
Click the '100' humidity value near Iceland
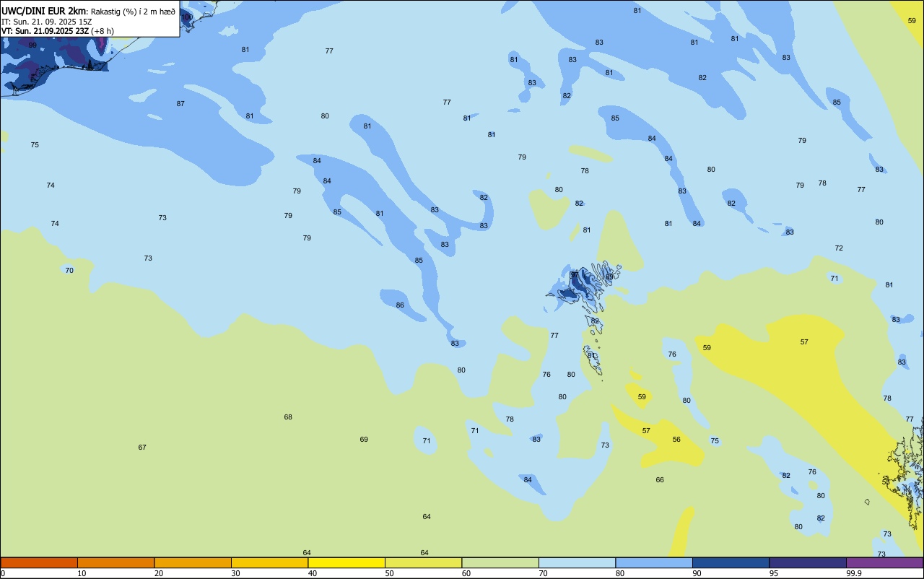187,17
